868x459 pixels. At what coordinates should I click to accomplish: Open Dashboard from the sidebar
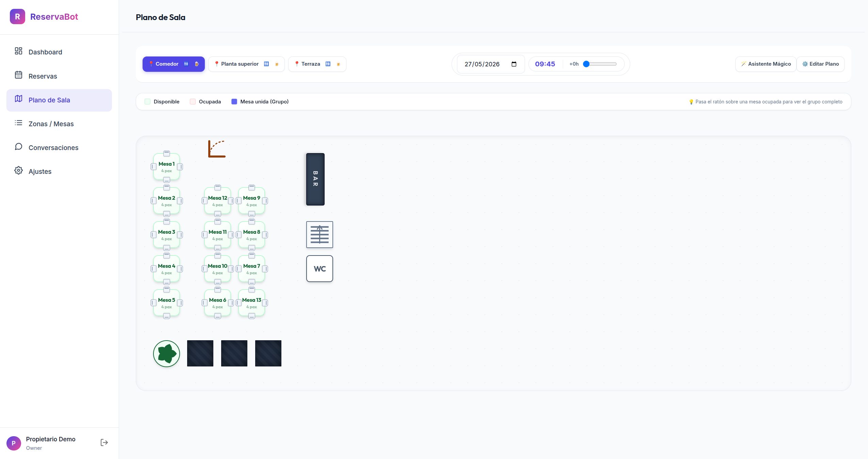[59, 52]
